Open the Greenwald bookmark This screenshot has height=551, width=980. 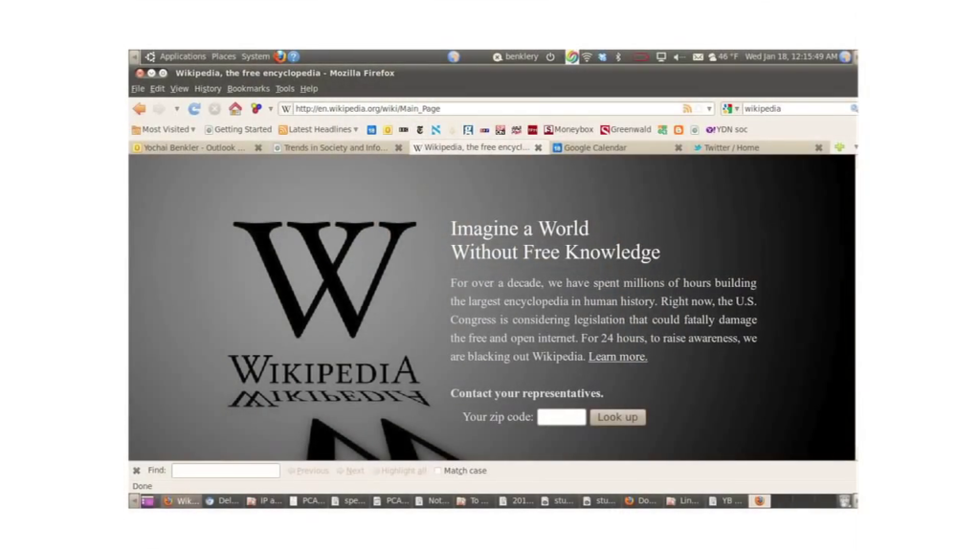coord(626,130)
